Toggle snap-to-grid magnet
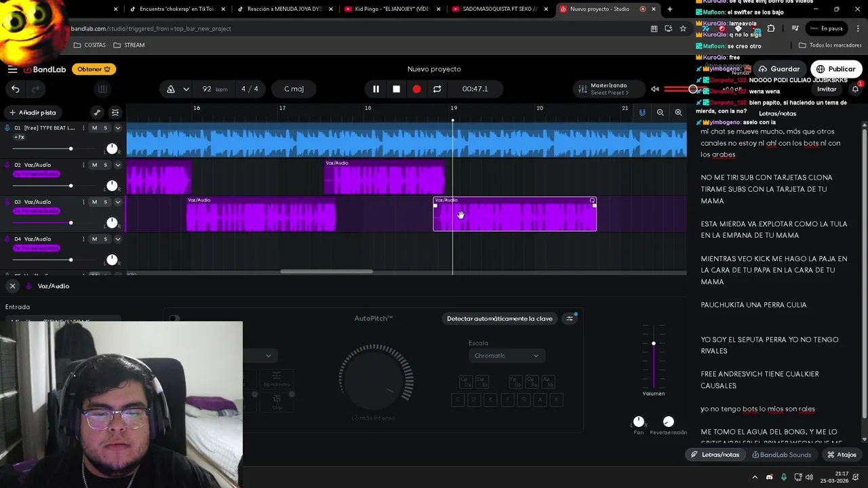 click(642, 113)
